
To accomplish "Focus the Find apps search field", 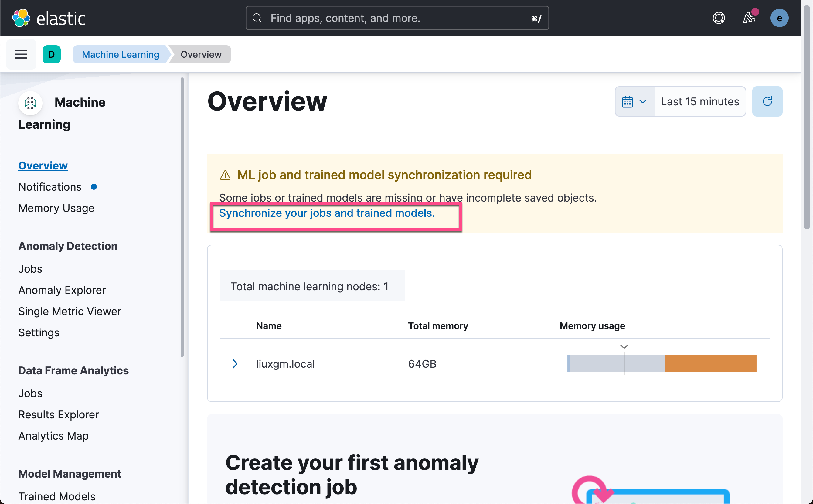I will click(397, 18).
